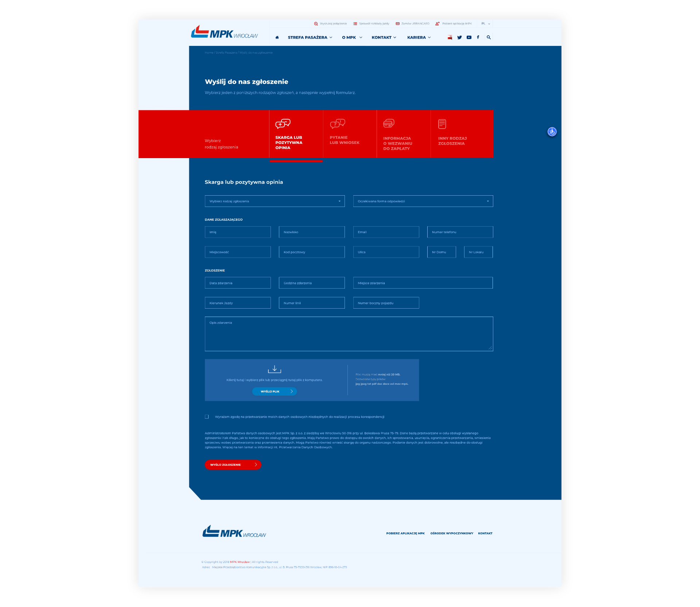Screen dimensions: 700x607
Task: Open MPK YouTube channel
Action: [469, 38]
